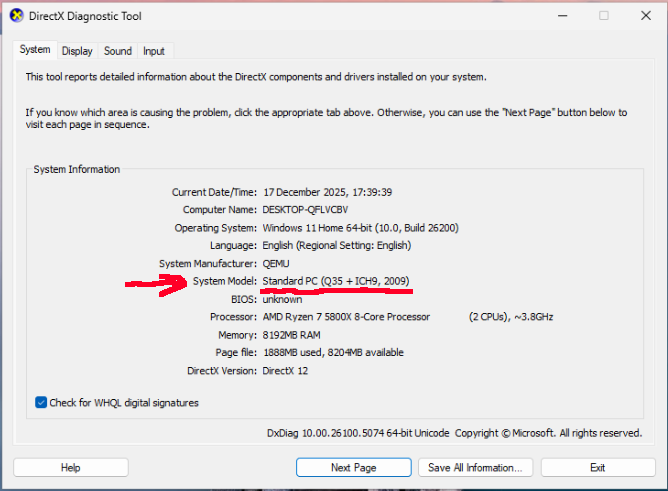Open the Sound tab
Viewport: 668px width, 491px height.
pos(118,51)
